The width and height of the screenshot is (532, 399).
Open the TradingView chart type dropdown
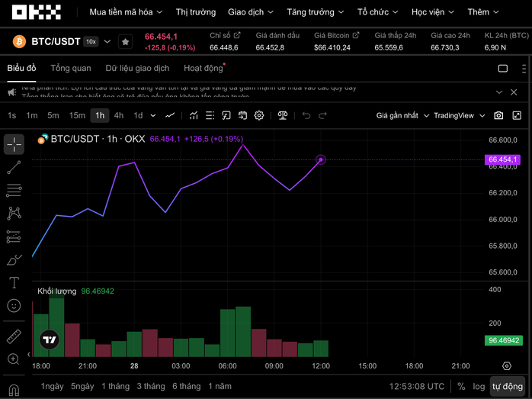point(458,115)
